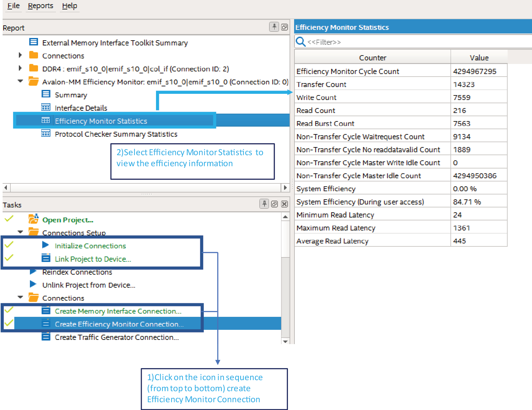Select the Efficiency Monitor Cycle Count row

point(401,71)
